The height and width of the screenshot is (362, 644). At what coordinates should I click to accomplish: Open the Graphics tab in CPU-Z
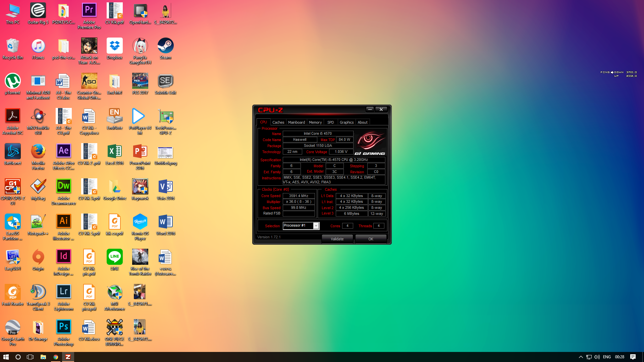[x=346, y=122]
